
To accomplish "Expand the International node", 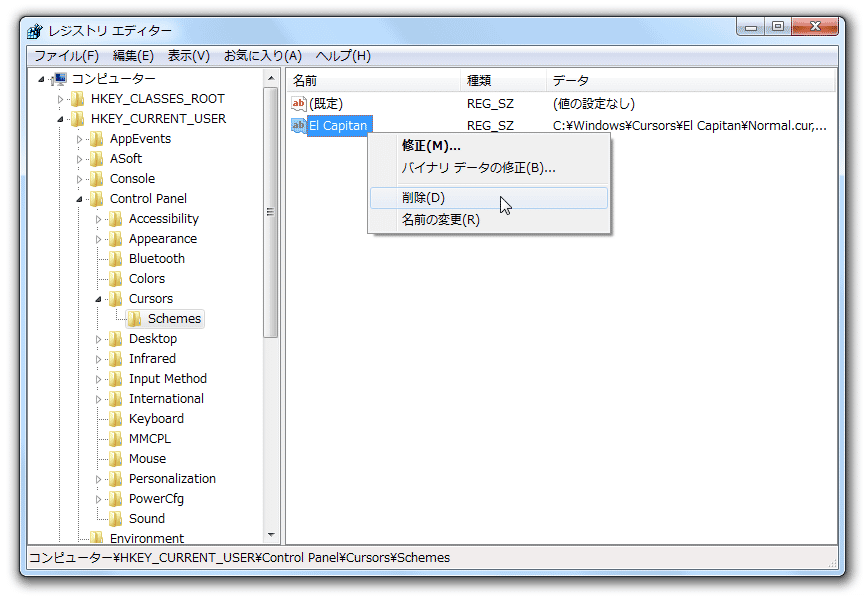I will 98,399.
